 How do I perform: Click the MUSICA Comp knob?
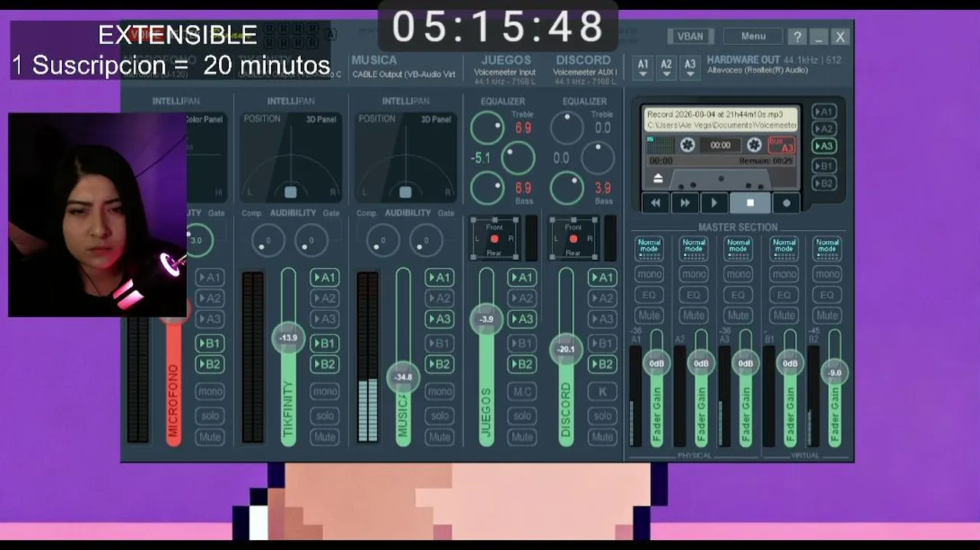(383, 241)
